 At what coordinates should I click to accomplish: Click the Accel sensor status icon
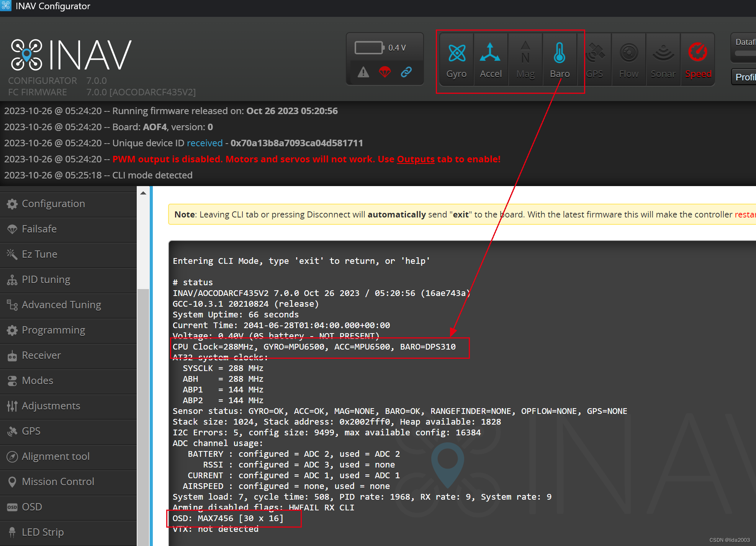click(x=491, y=59)
